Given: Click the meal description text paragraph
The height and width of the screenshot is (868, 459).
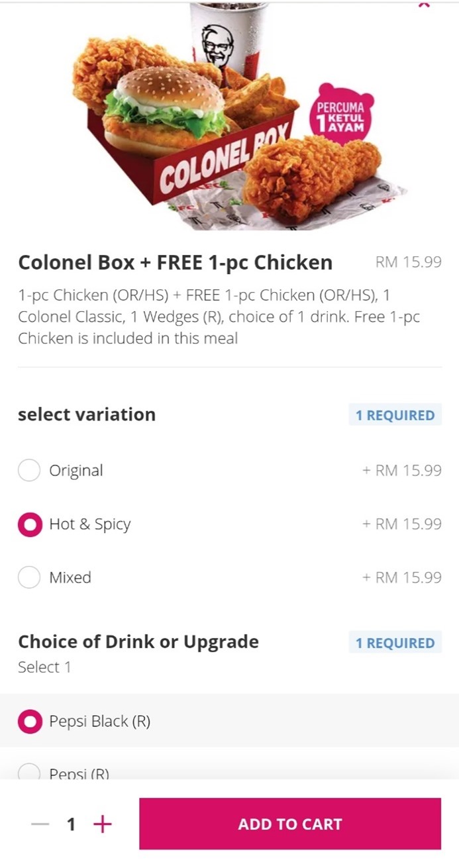Looking at the screenshot, I should click(219, 316).
